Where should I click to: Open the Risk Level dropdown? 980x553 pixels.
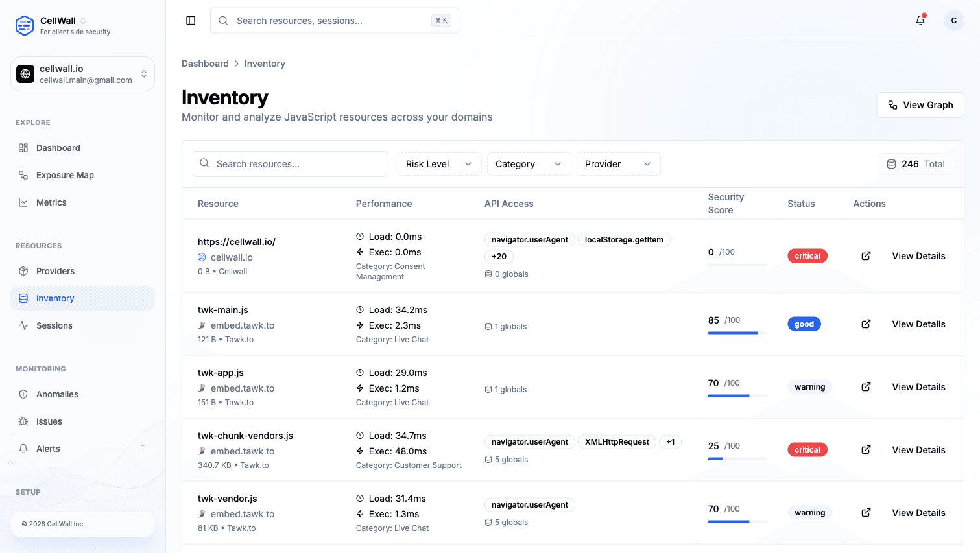pos(439,164)
